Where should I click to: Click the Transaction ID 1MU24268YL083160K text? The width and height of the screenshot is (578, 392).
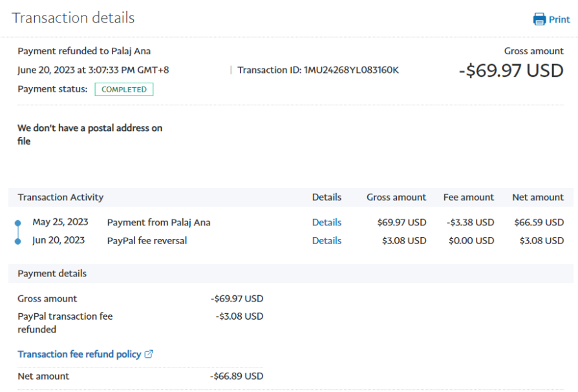(x=318, y=70)
